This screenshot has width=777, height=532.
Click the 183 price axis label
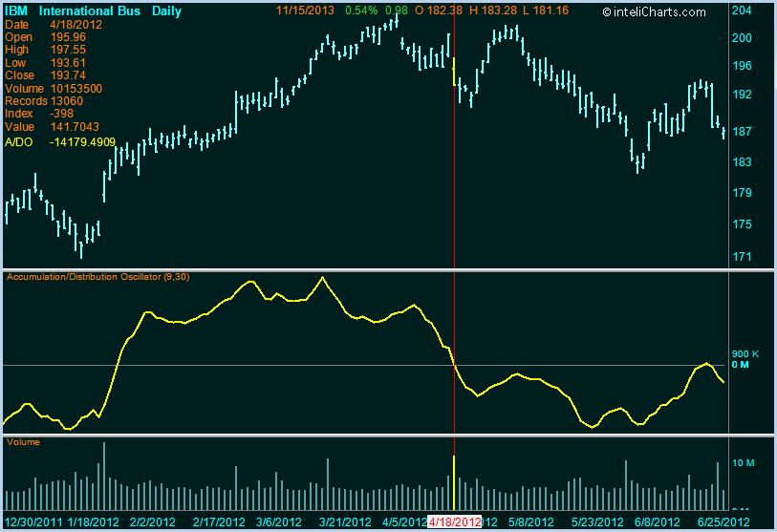[742, 162]
